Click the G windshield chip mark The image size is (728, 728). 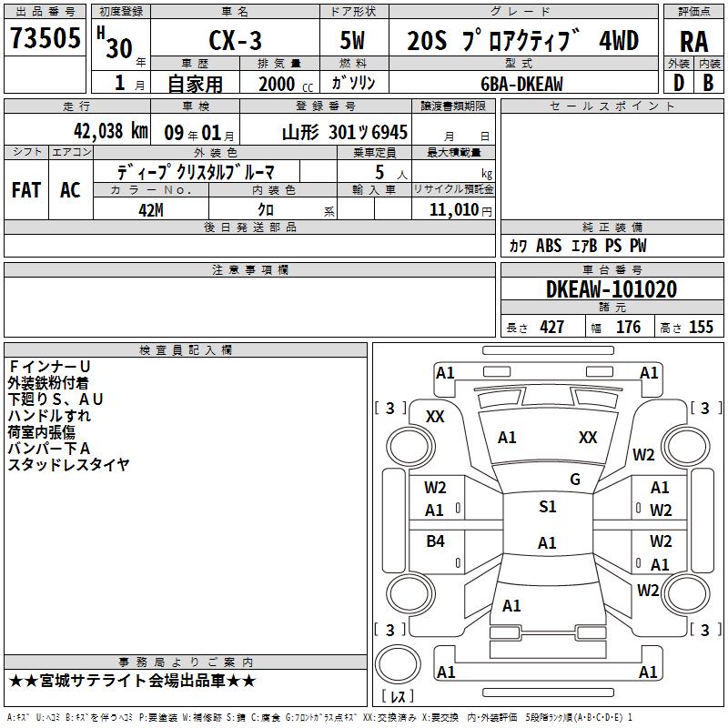click(575, 480)
